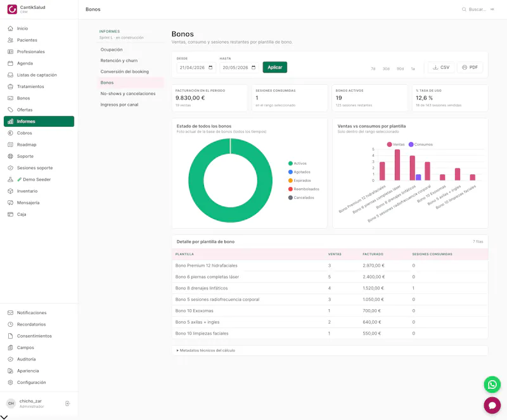
Task: Click row Bono 10 Exoxomas
Action: click(330, 310)
